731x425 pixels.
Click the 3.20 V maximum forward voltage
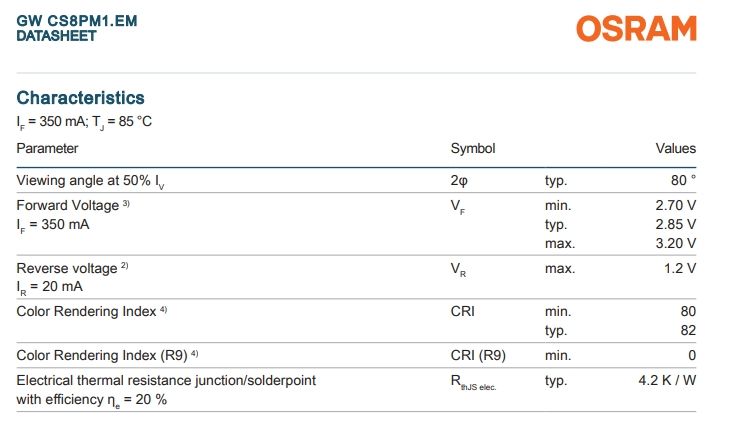675,243
